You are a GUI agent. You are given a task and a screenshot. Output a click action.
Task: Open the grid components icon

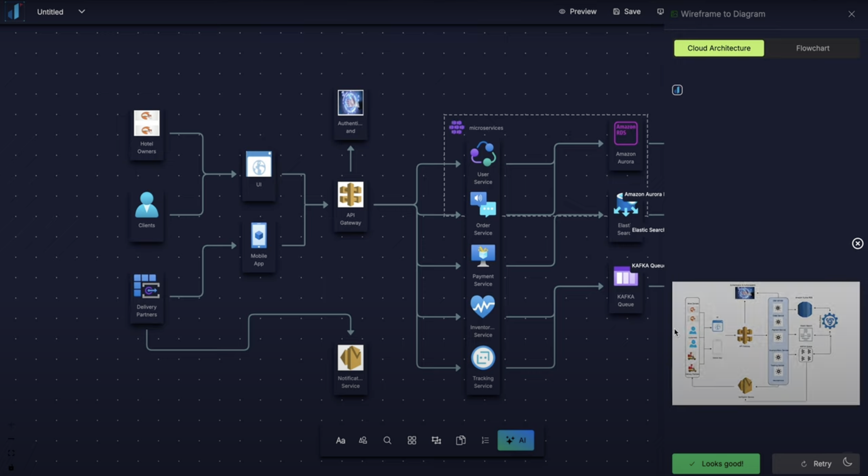[x=412, y=440]
